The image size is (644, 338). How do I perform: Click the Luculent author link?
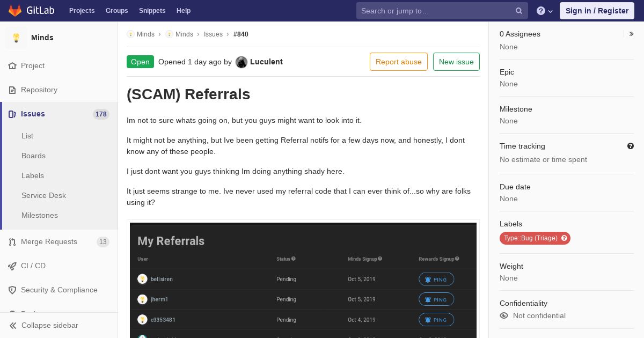coord(266,62)
